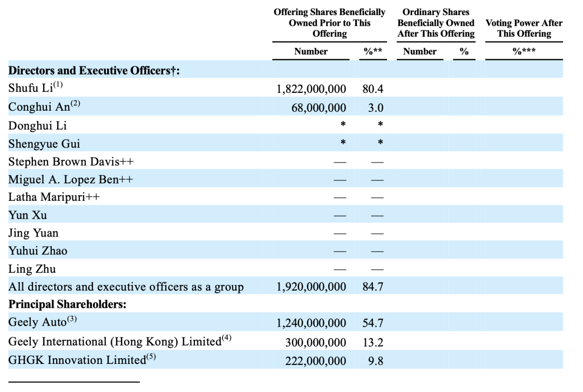Open footnote (4) after Geely International
The image size is (583, 392).
click(226, 339)
